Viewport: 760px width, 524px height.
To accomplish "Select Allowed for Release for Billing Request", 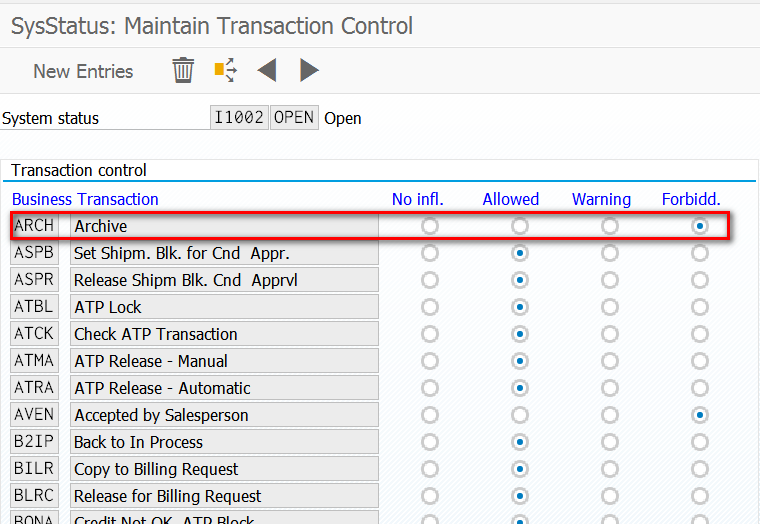I will coord(520,496).
